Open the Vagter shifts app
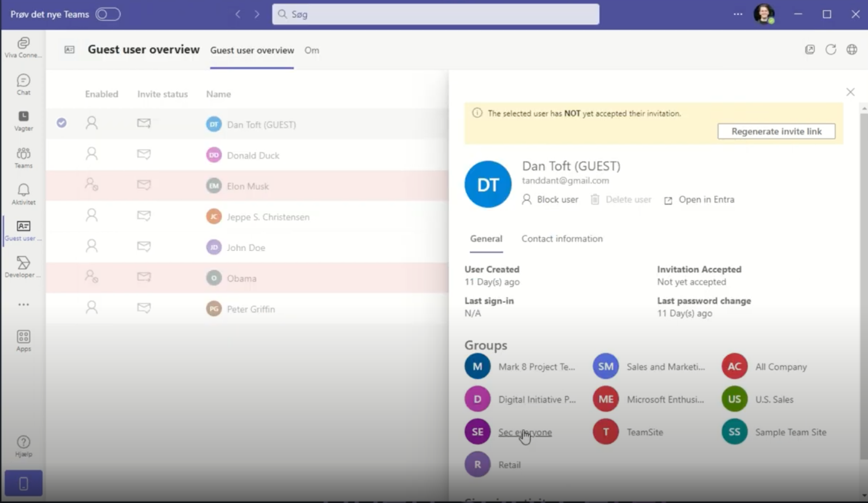The width and height of the screenshot is (868, 503). [x=23, y=120]
